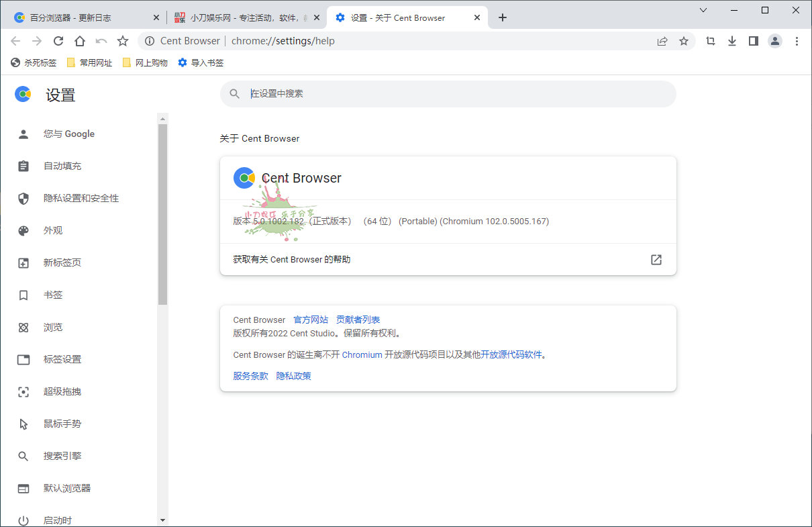The height and width of the screenshot is (527, 812).
Task: Switch to the 小刀娱乐网 tab
Action: point(242,17)
